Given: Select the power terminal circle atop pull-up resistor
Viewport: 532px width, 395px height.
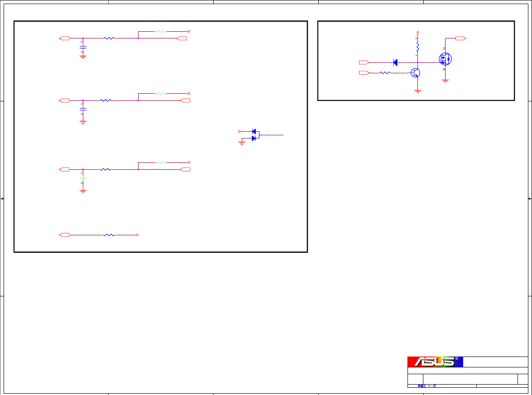Looking at the screenshot, I should pyautogui.click(x=417, y=33).
